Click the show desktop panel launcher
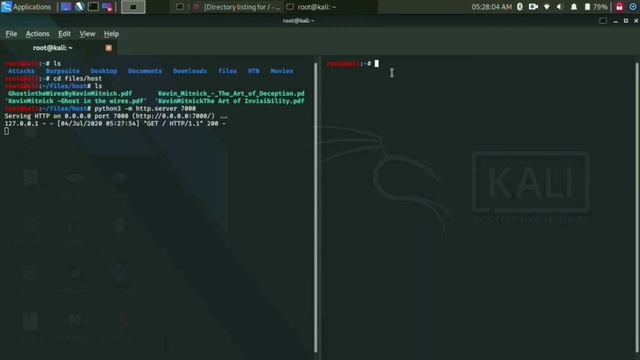This screenshot has height=360, width=640. (x=66, y=7)
